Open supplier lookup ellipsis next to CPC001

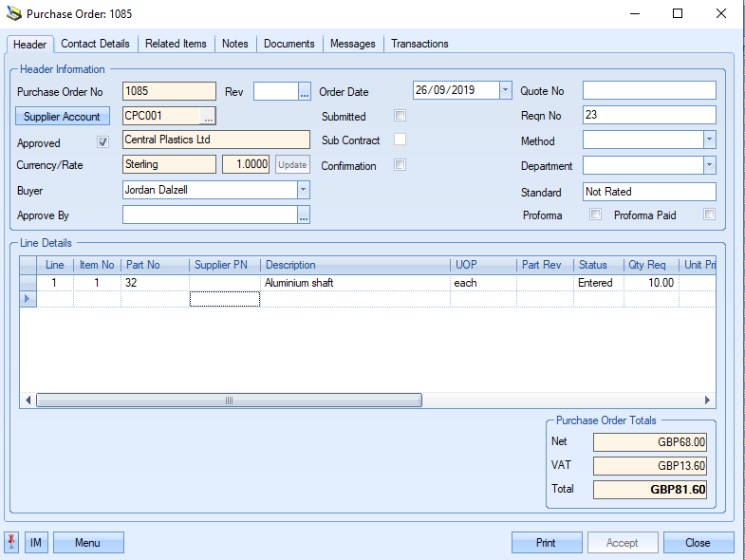tap(209, 117)
